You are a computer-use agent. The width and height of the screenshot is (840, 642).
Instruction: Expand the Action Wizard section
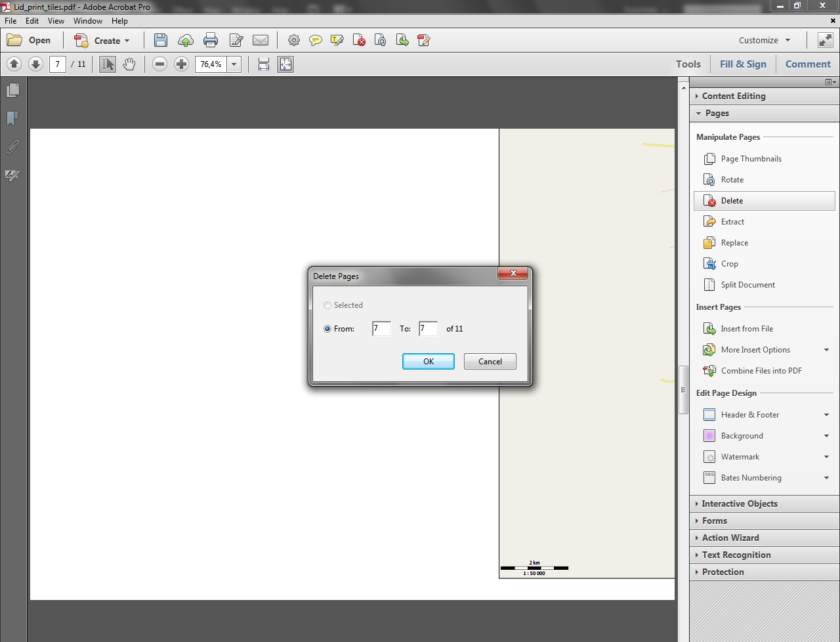[x=765, y=538]
